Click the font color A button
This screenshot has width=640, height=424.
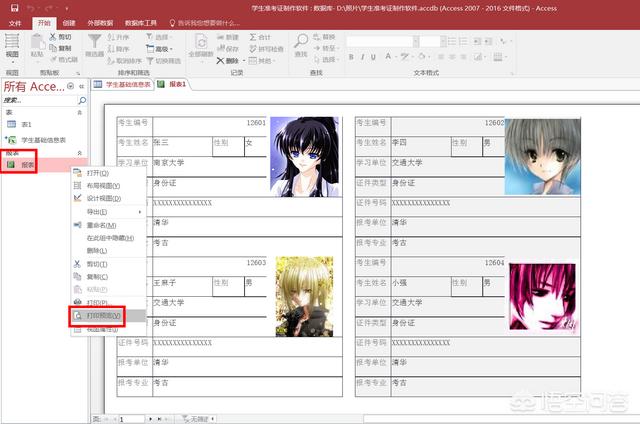click(x=388, y=57)
